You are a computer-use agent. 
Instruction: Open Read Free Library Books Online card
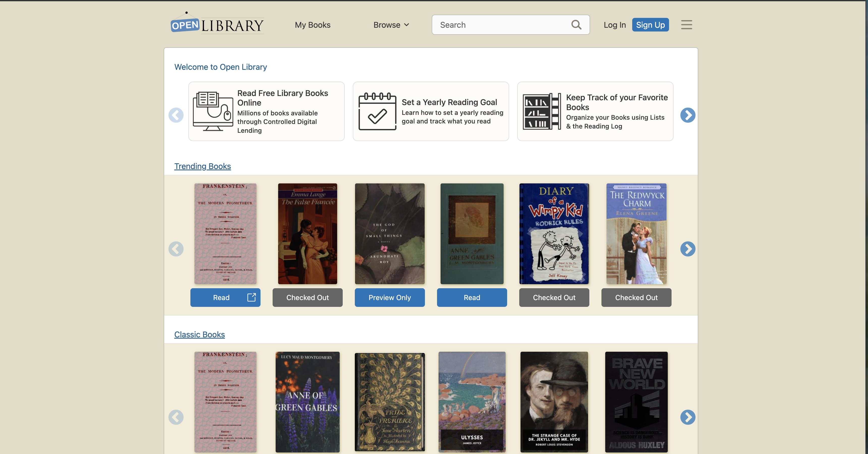(x=266, y=111)
